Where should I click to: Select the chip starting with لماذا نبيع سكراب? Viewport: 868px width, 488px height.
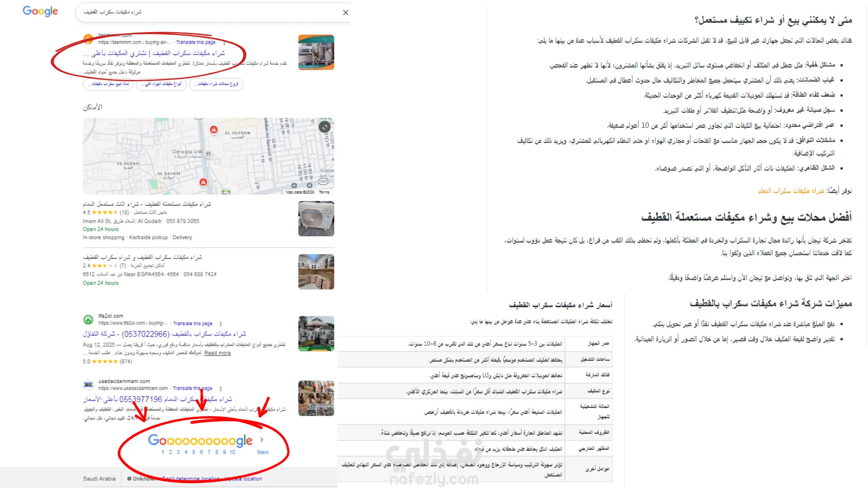(108, 84)
